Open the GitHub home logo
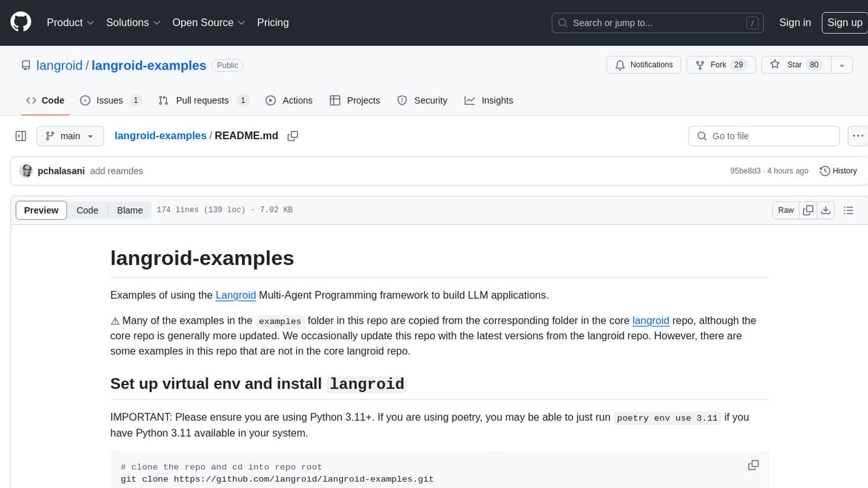This screenshot has height=488, width=868. pyautogui.click(x=20, y=22)
